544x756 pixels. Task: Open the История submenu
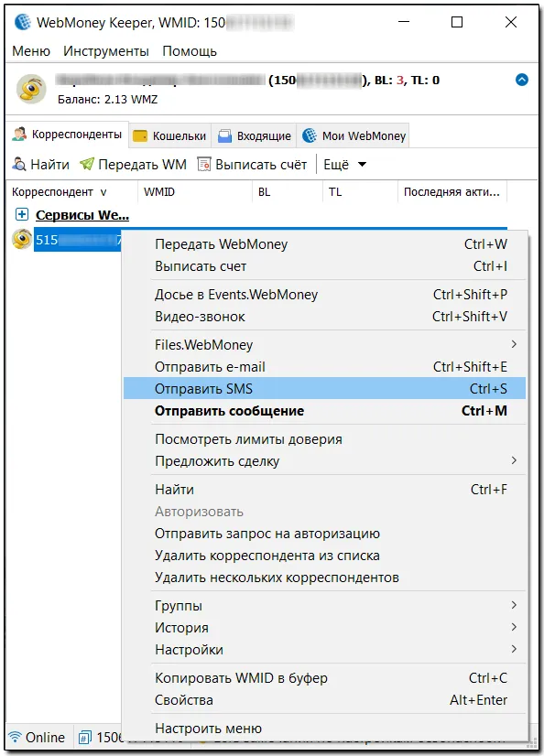click(x=324, y=627)
